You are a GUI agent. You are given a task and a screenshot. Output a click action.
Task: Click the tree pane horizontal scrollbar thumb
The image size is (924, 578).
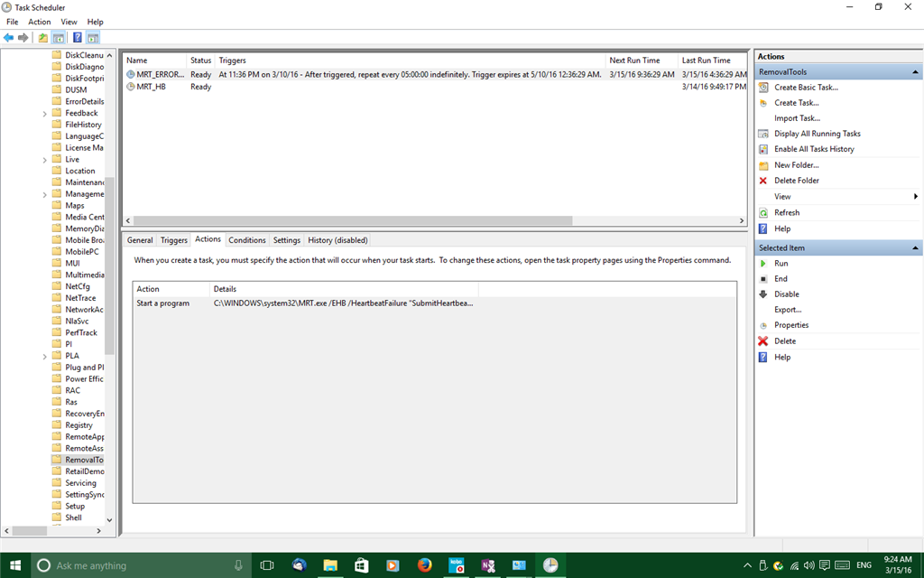pos(29,531)
